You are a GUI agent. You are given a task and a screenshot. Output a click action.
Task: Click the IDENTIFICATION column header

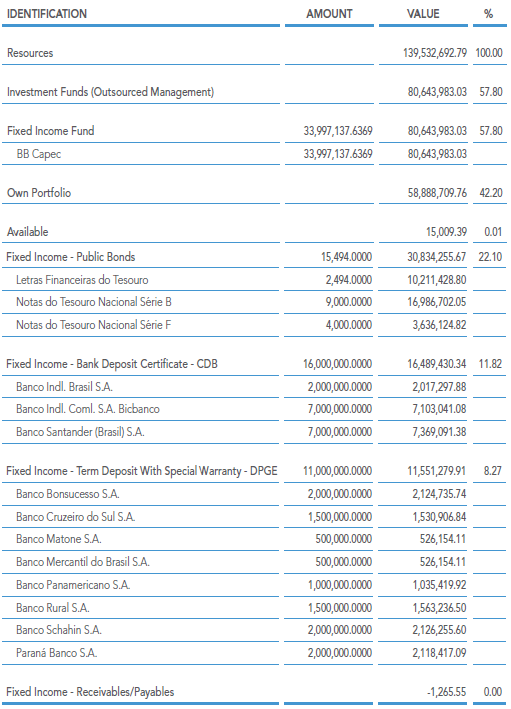[x=47, y=14]
